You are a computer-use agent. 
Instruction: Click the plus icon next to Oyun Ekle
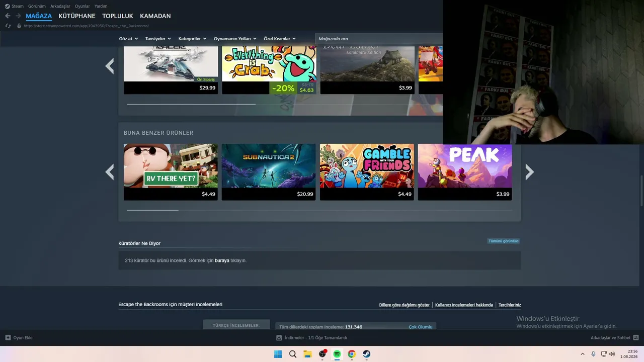click(x=8, y=337)
